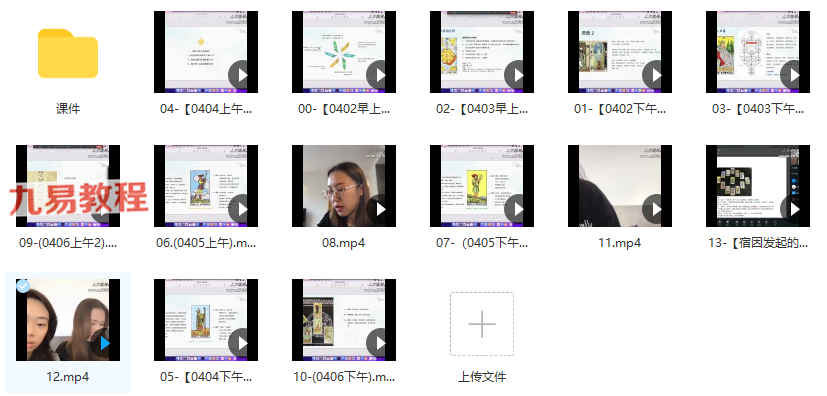The image size is (827, 396).
Task: Click the play icon on 00-【0402早上 video
Action: (x=379, y=75)
